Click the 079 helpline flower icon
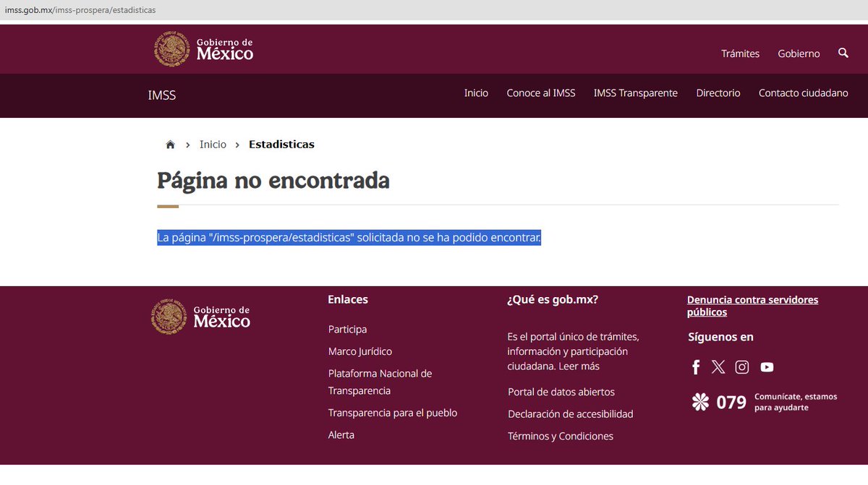The image size is (868, 485). (x=699, y=401)
